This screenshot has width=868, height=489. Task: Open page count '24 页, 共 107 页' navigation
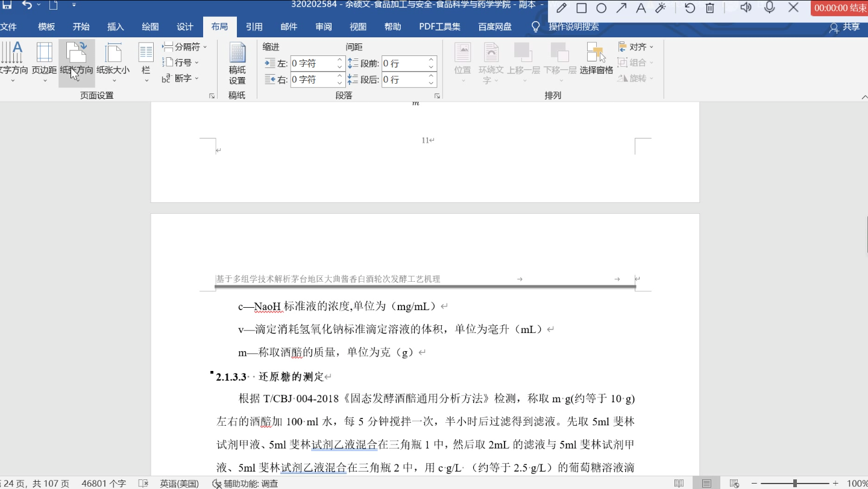pyautogui.click(x=34, y=483)
